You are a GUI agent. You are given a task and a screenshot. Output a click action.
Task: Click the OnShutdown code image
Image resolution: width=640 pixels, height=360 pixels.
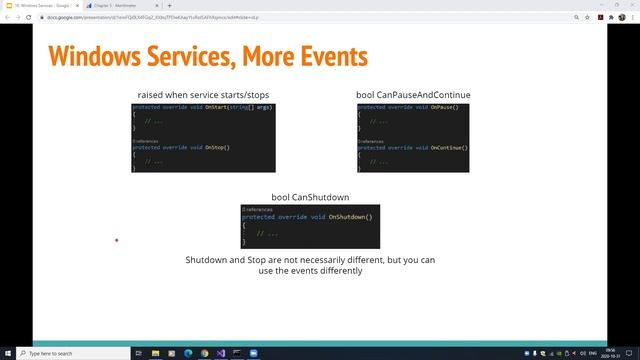click(310, 227)
